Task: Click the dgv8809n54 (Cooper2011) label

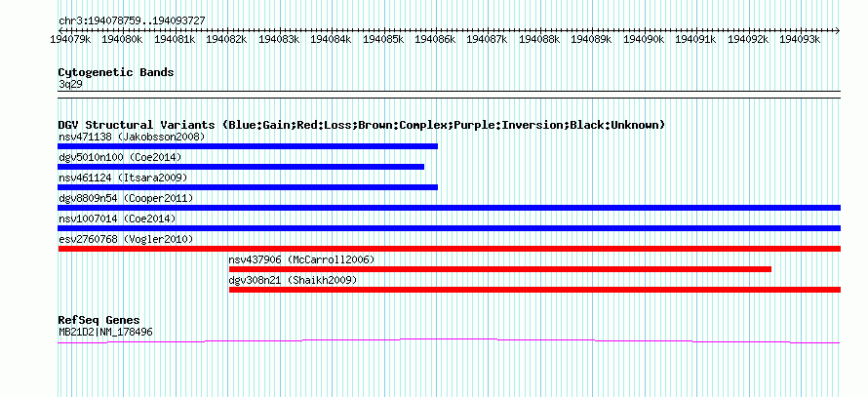Action: (126, 198)
